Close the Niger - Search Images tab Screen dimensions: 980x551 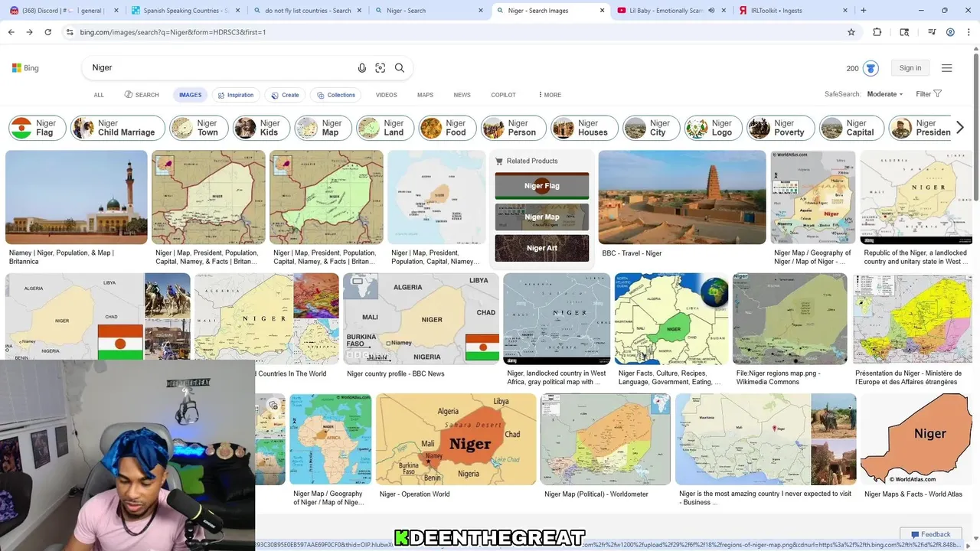coord(602,11)
